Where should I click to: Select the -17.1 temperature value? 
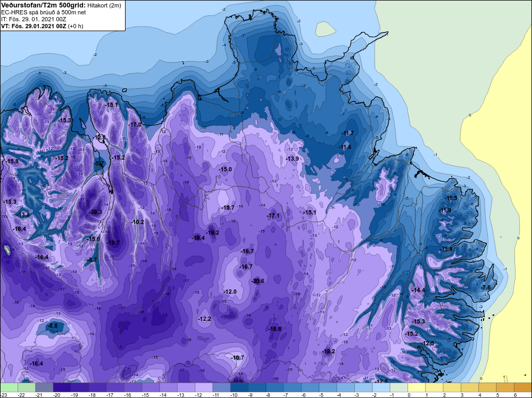click(x=273, y=216)
